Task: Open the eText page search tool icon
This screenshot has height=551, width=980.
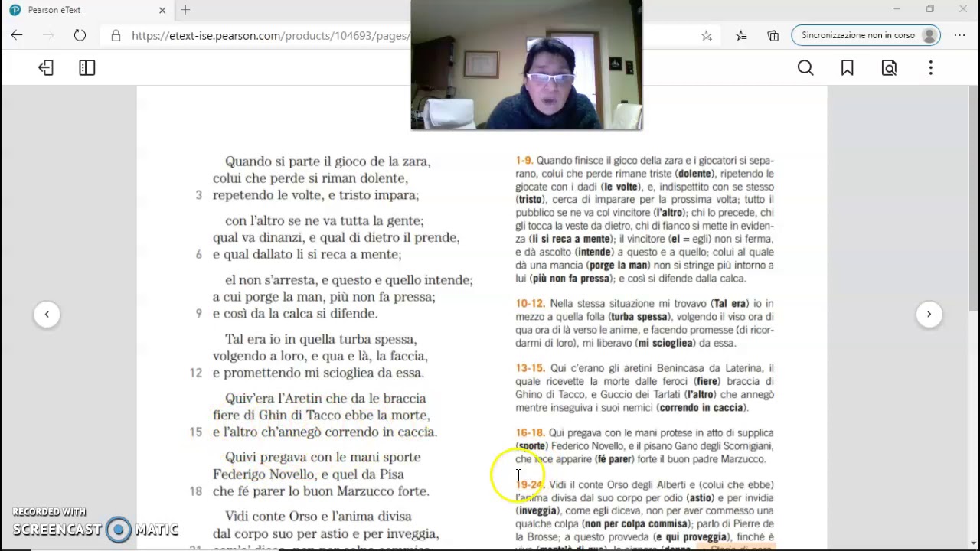Action: click(889, 68)
